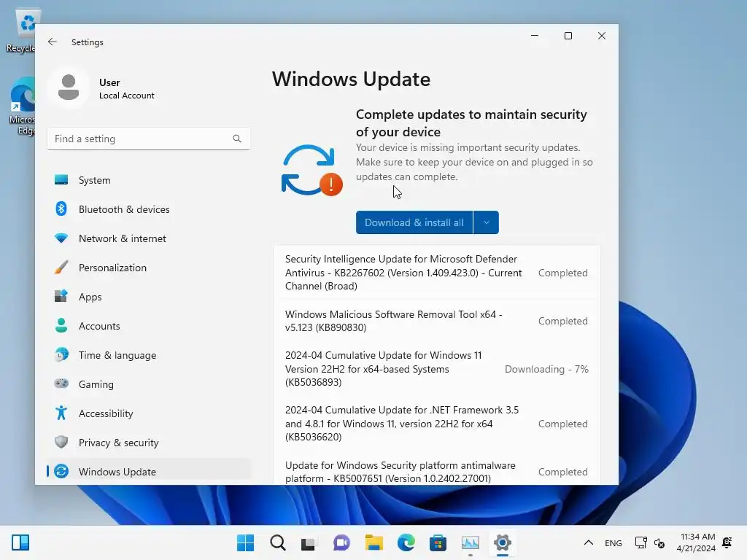Image resolution: width=747 pixels, height=560 pixels.
Task: Show hidden system tray icons
Action: 589,542
